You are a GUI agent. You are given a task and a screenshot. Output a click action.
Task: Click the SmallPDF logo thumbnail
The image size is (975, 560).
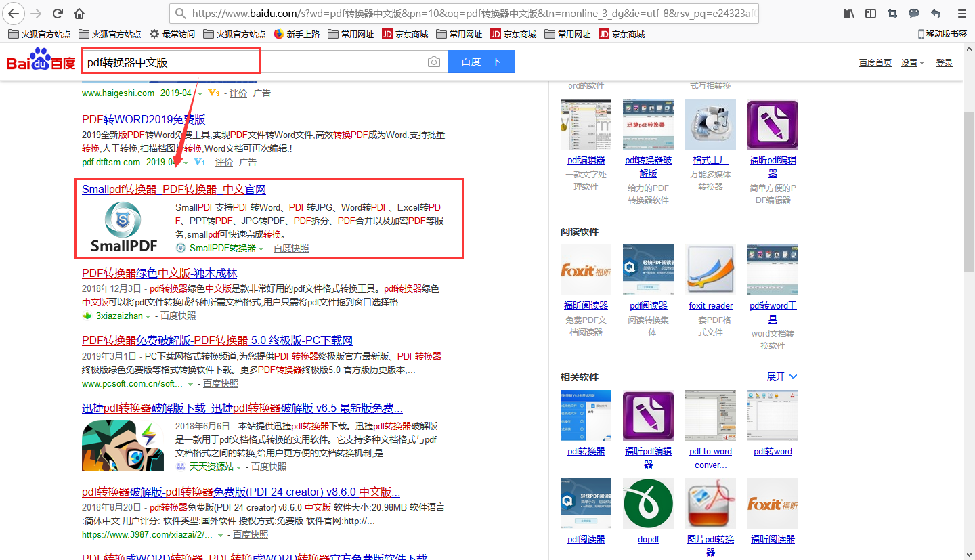124,228
